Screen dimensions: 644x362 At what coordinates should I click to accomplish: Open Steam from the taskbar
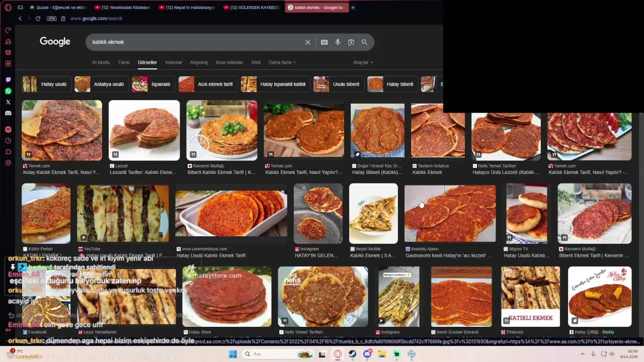click(352, 354)
